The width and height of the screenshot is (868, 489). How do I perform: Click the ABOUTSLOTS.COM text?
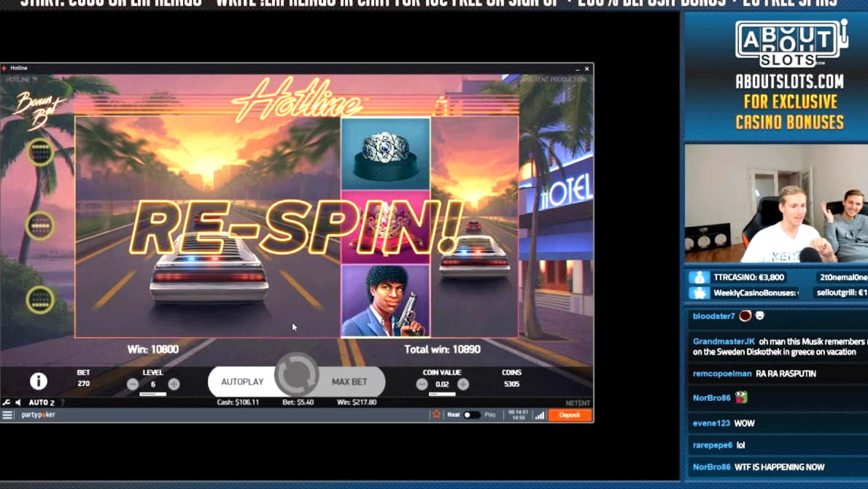790,82
